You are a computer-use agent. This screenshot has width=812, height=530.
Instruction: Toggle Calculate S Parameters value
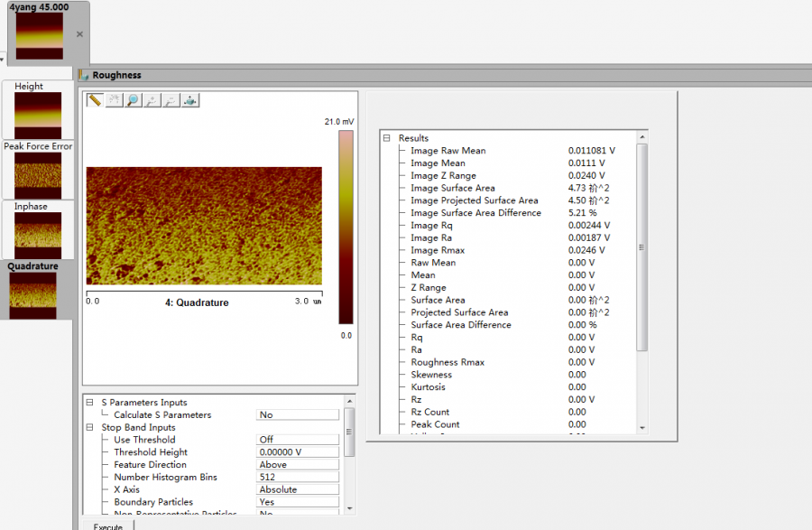[298, 415]
